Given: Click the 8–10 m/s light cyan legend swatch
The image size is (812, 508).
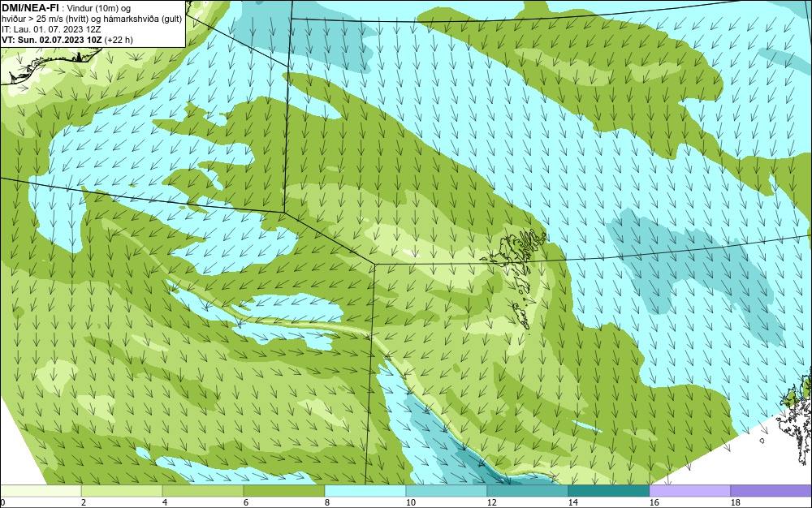Looking at the screenshot, I should pyautogui.click(x=365, y=490).
